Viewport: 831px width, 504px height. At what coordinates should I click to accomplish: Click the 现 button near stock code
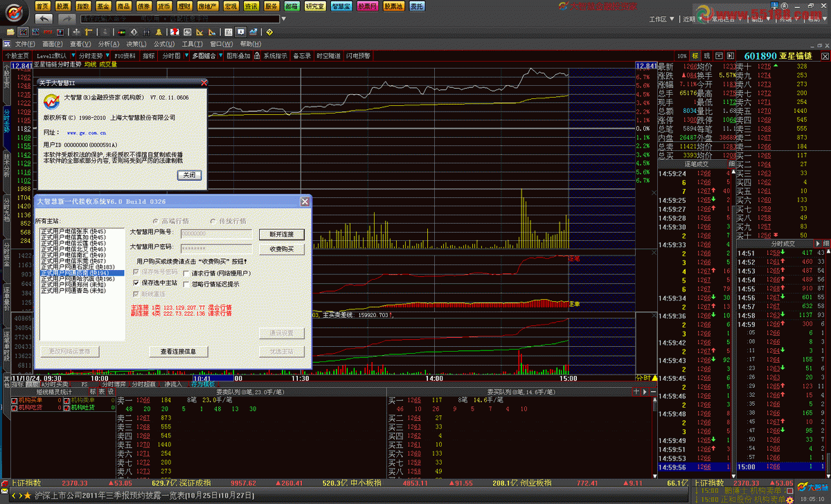[x=707, y=55]
